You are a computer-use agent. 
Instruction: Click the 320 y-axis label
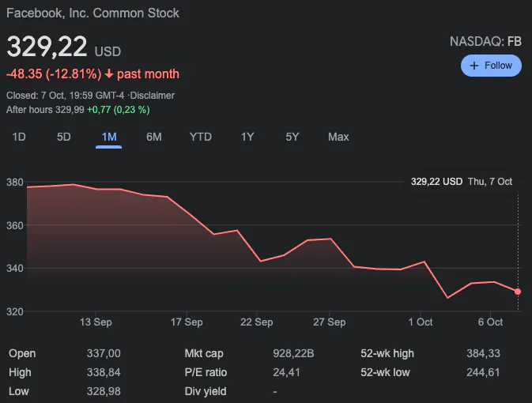(x=15, y=311)
